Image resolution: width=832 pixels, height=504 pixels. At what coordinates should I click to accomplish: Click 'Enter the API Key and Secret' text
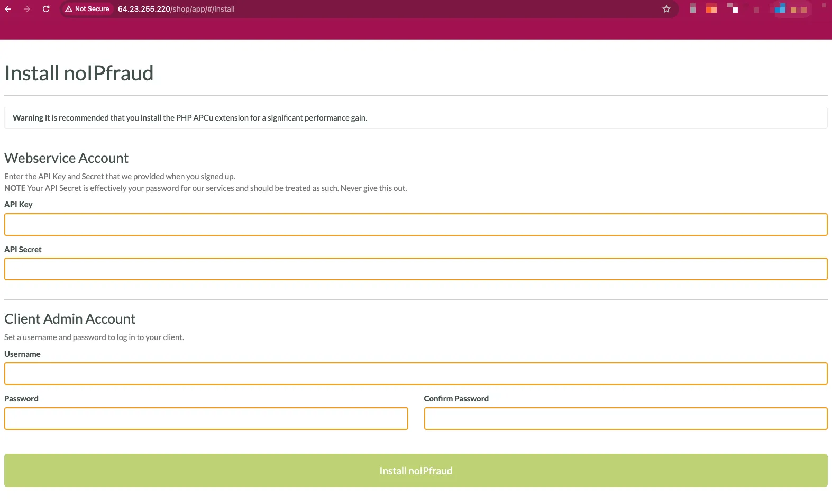pyautogui.click(x=120, y=177)
